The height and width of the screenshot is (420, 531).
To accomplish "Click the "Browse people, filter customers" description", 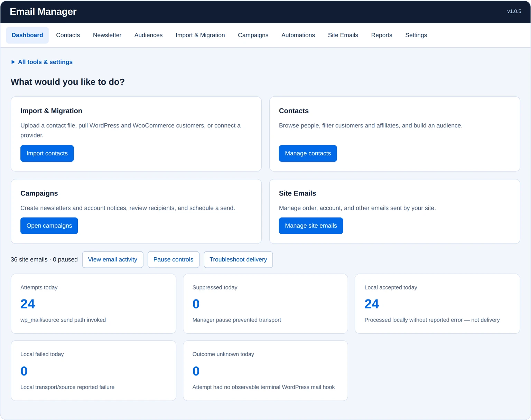I will coord(371,126).
